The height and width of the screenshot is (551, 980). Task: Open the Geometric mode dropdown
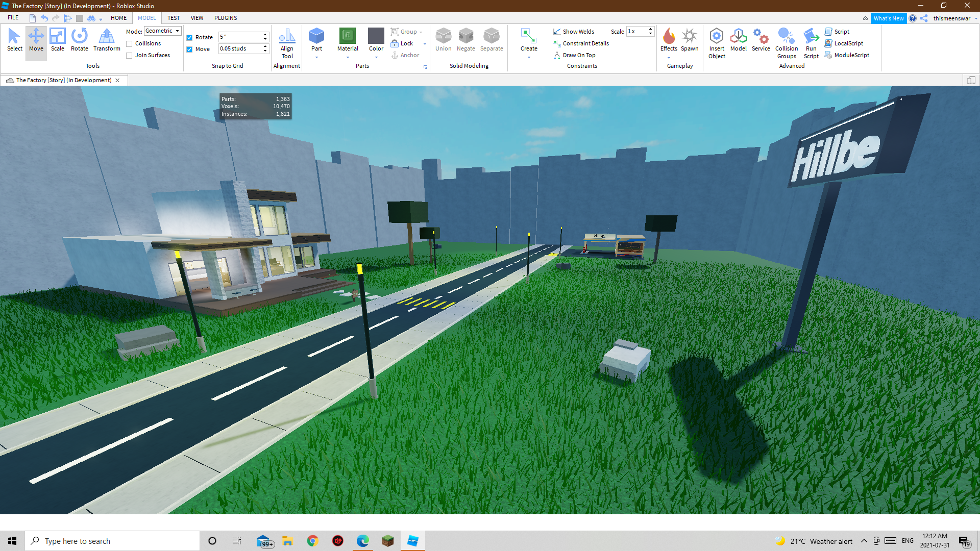(x=163, y=31)
